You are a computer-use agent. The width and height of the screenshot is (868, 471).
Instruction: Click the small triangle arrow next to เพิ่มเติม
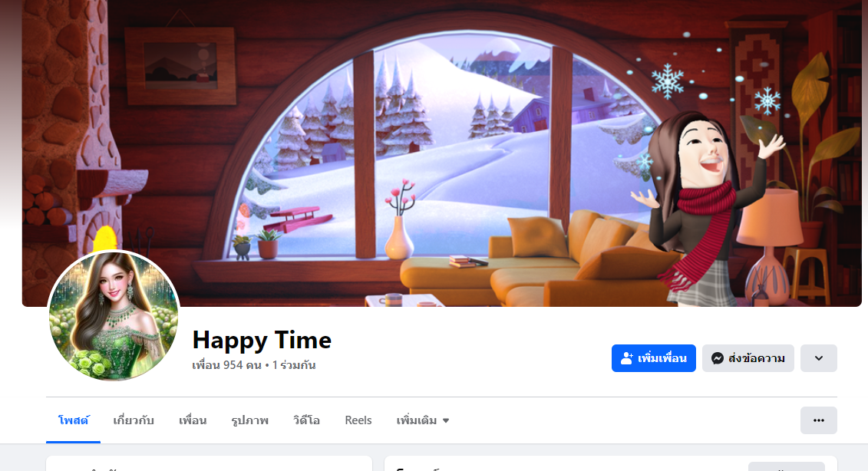[446, 420]
